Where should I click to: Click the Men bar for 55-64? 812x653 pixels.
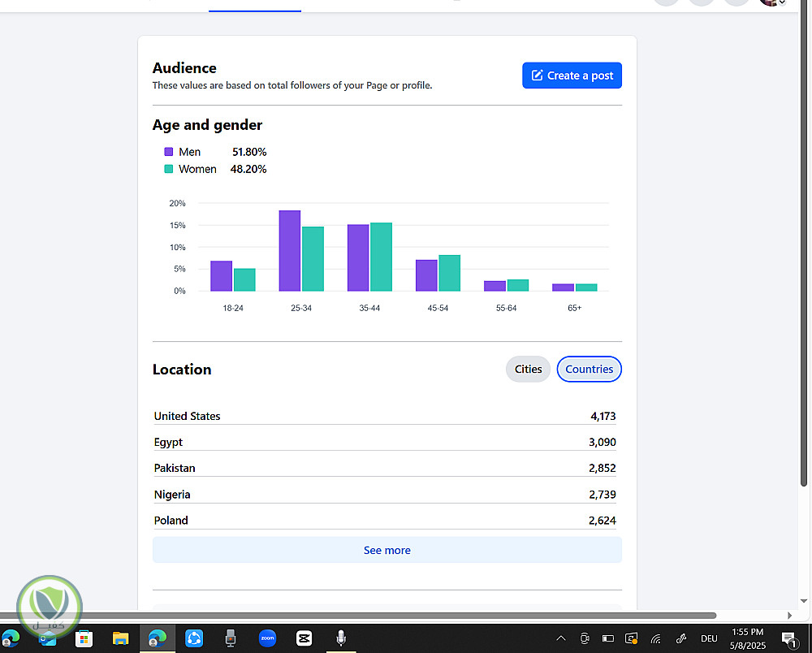(x=495, y=286)
